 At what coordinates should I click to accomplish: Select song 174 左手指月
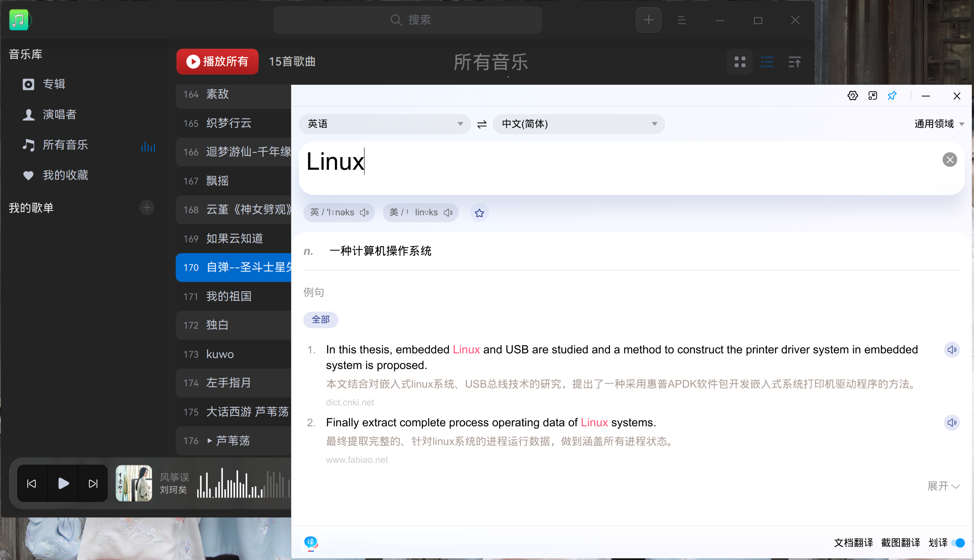pyautogui.click(x=234, y=383)
